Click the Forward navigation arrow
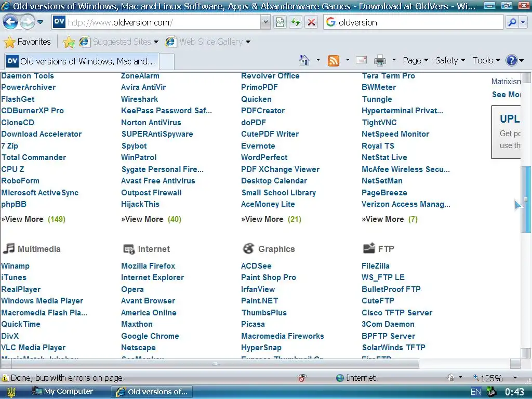This screenshot has height=399, width=532. pyautogui.click(x=27, y=22)
